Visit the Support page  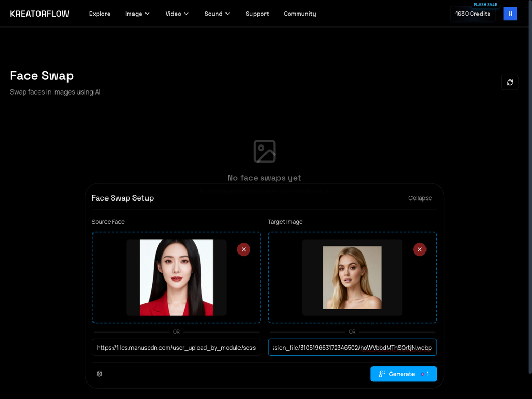(x=257, y=14)
